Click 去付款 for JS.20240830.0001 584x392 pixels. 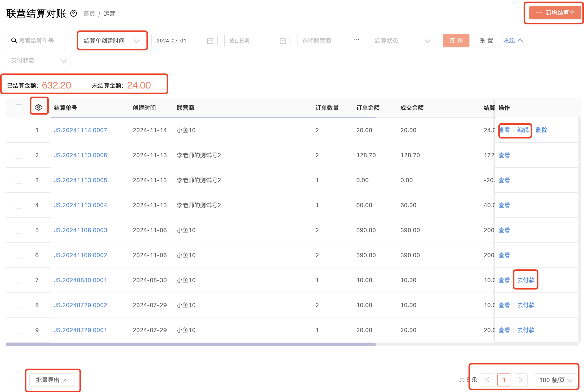(x=526, y=280)
